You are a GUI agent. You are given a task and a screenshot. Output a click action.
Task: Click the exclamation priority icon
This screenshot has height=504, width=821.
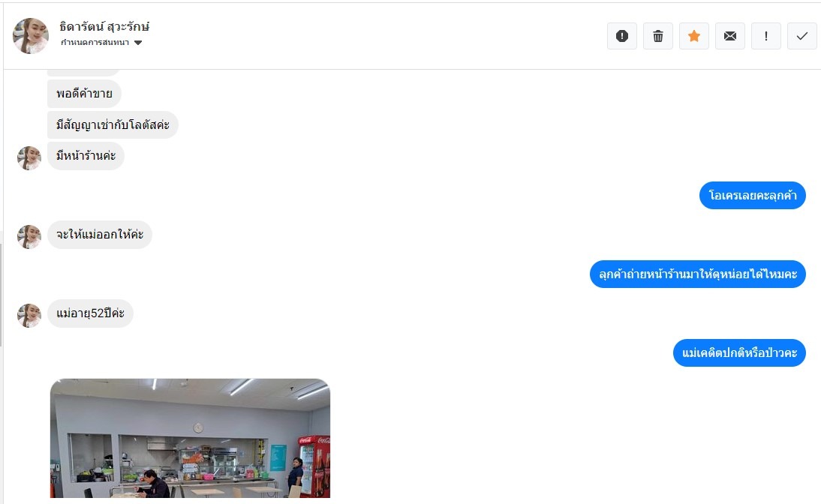click(766, 36)
